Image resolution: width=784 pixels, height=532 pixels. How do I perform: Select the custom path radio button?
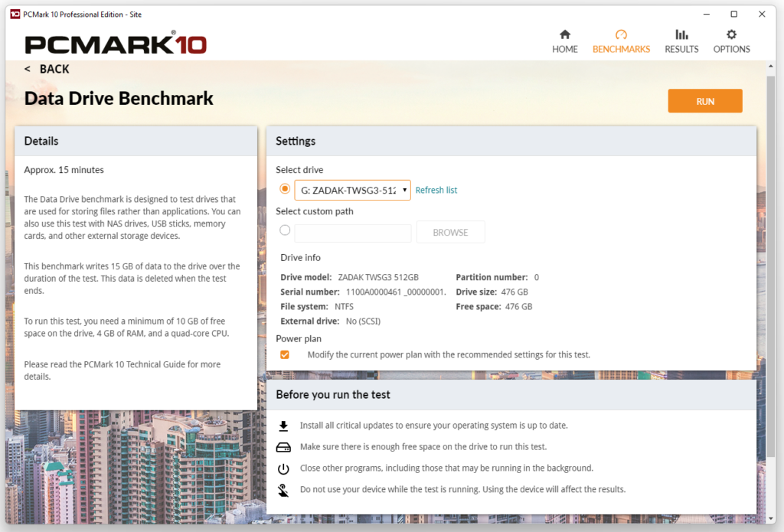coord(285,230)
